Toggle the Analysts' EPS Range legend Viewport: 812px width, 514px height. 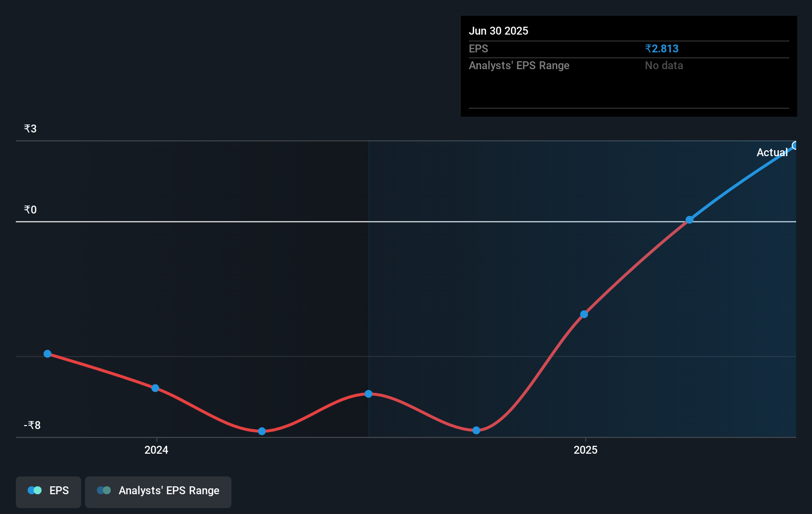click(x=158, y=492)
